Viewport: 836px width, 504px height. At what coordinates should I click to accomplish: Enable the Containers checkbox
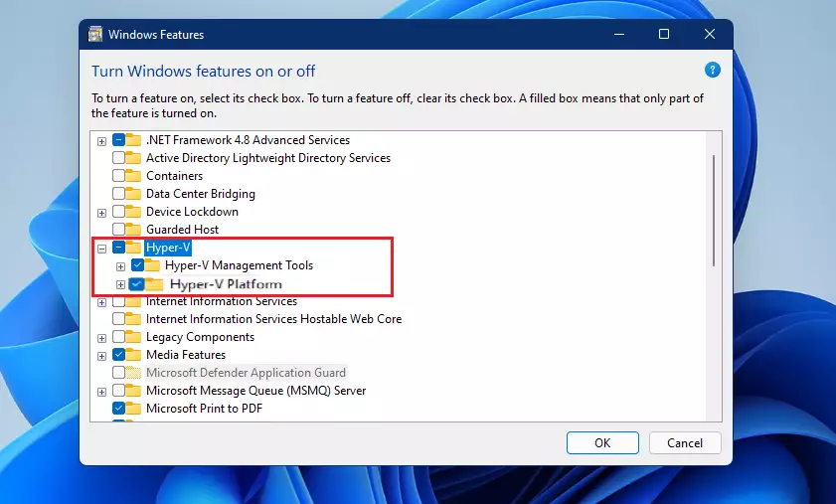pos(118,176)
